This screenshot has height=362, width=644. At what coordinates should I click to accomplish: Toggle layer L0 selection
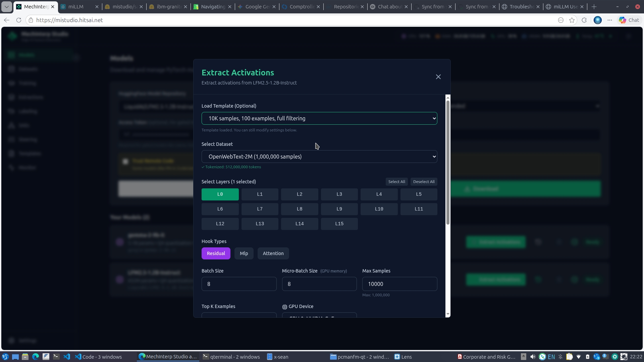[220, 194]
